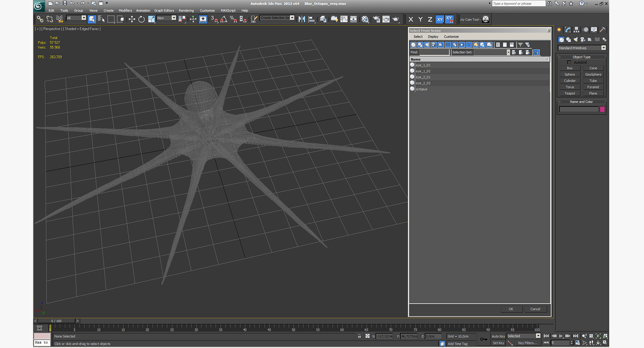The width and height of the screenshot is (644, 348).
Task: Click the Align tool icon
Action: 312,19
